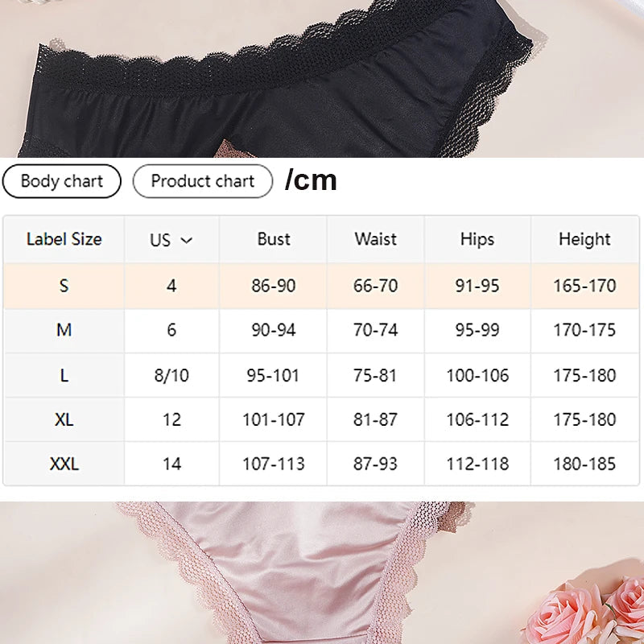Click waist value 81-87
Viewport: 644px width, 644px height.
tap(375, 419)
